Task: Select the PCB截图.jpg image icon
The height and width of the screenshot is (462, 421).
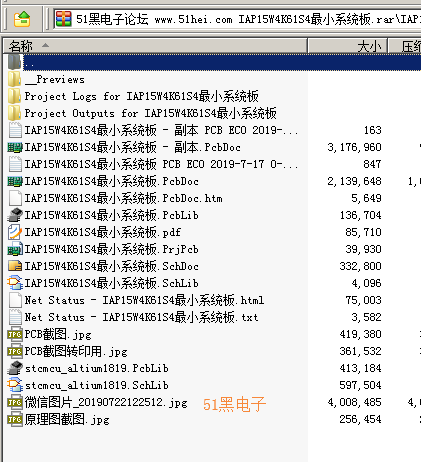Action: [x=15, y=334]
